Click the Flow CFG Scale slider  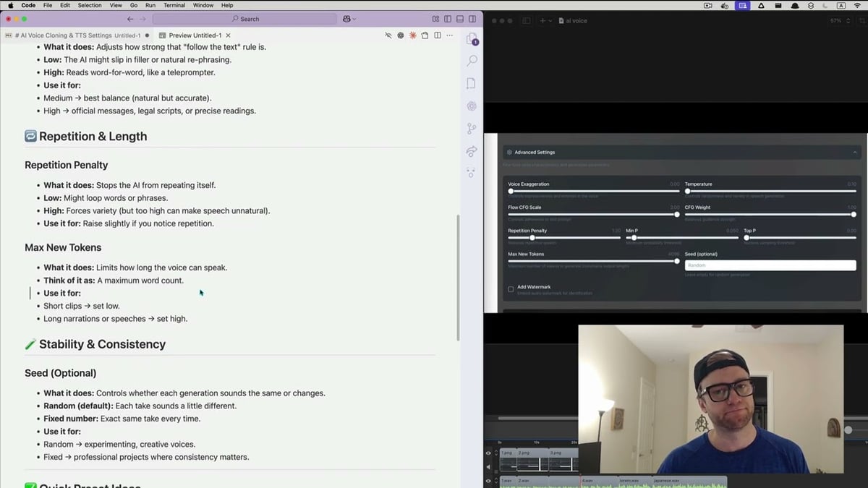click(x=593, y=214)
